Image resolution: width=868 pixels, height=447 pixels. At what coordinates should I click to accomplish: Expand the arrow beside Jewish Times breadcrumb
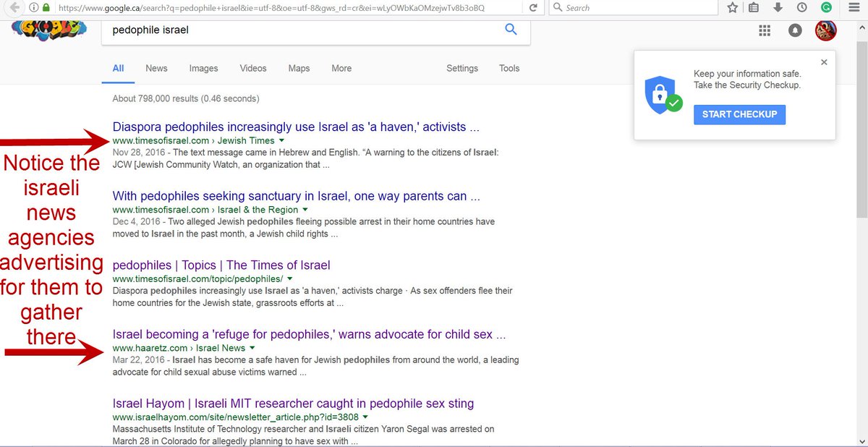pos(281,140)
